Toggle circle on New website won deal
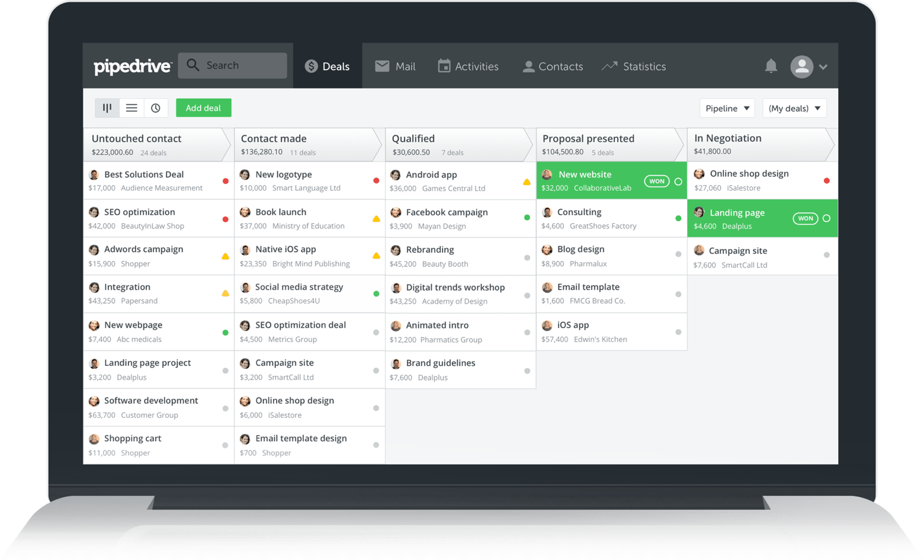The image size is (924, 560). pos(678,181)
